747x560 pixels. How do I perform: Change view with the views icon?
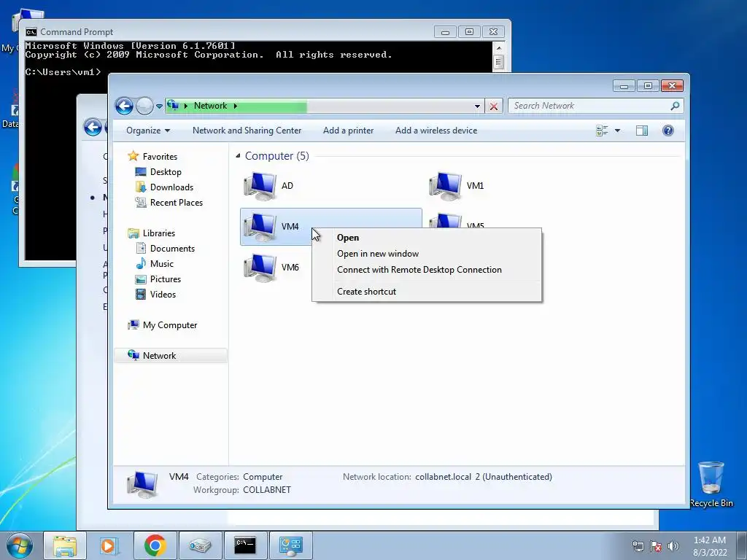pos(602,131)
